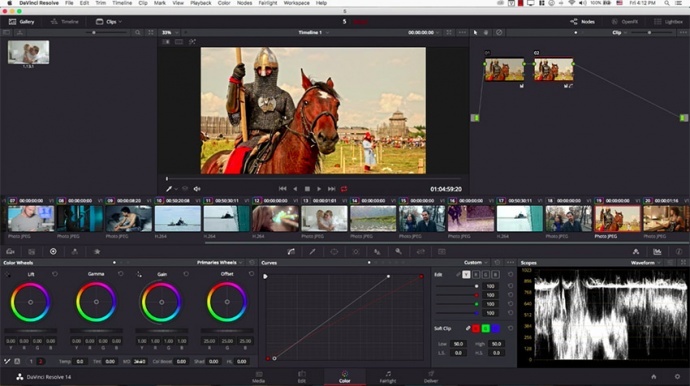The height and width of the screenshot is (386, 690).
Task: Click the Lift color wheel center
Action: tap(30, 302)
